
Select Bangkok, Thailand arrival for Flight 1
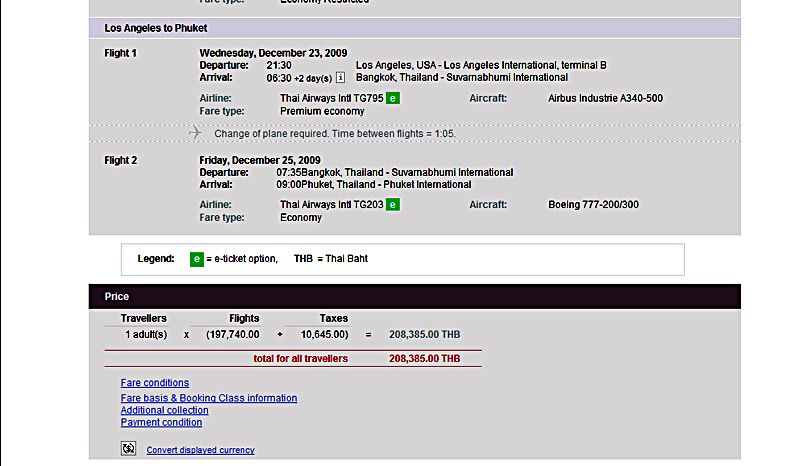coord(462,78)
